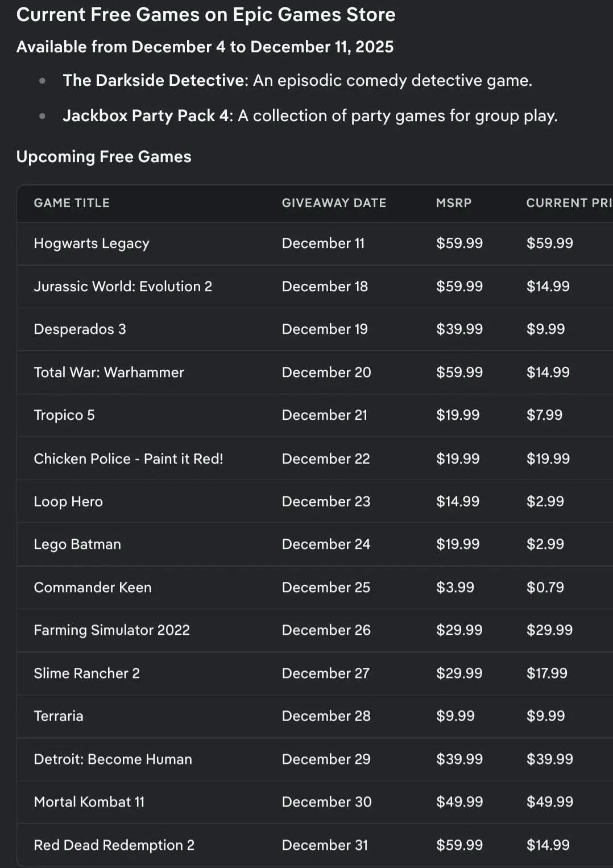This screenshot has height=868, width=613.
Task: Select Commander Keen in the table
Action: [93, 588]
